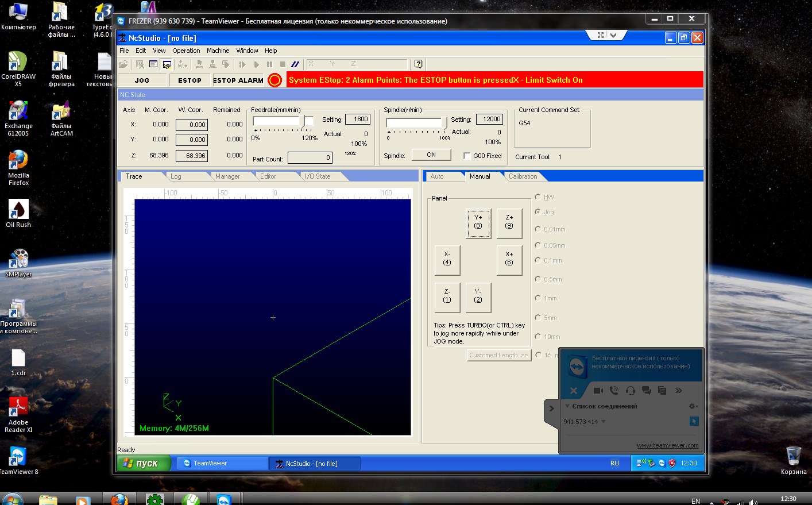Screen dimensions: 812x505
Task: Switch to the Calibration tab
Action: click(523, 176)
